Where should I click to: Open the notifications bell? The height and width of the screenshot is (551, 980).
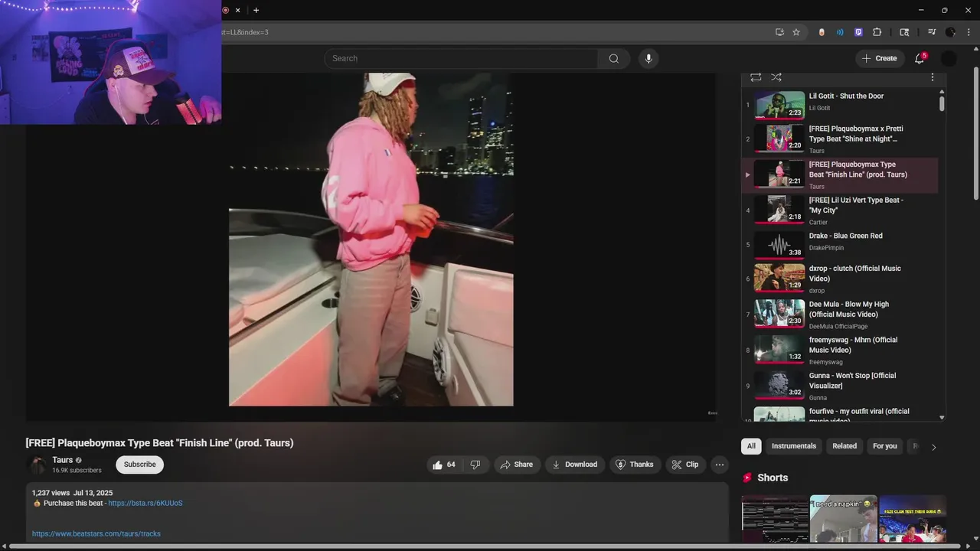click(920, 58)
